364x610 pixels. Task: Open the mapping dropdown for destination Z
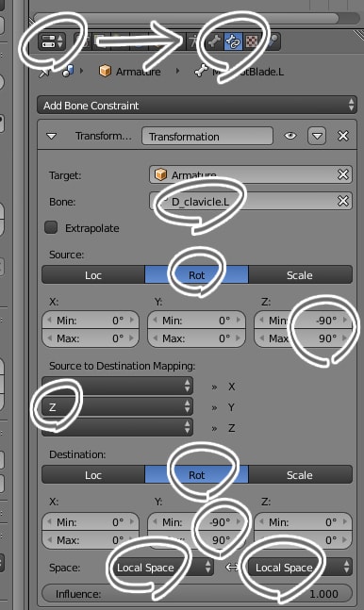pos(117,427)
